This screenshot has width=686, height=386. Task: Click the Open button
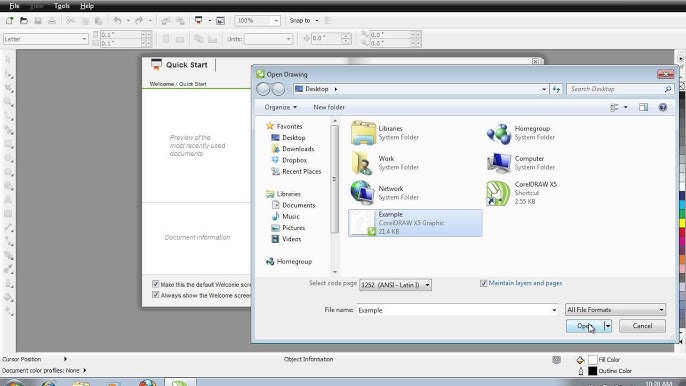tap(585, 326)
